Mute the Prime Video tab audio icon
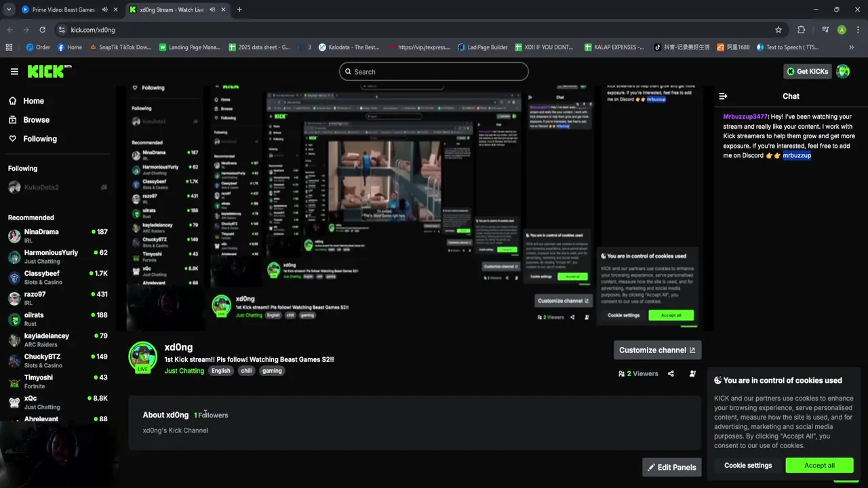The width and height of the screenshot is (868, 488). [104, 9]
